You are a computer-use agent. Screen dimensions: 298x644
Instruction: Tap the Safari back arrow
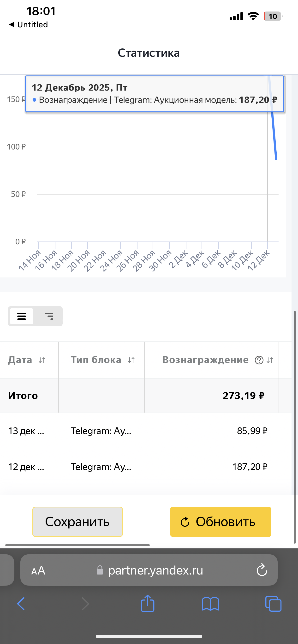pos(21,604)
